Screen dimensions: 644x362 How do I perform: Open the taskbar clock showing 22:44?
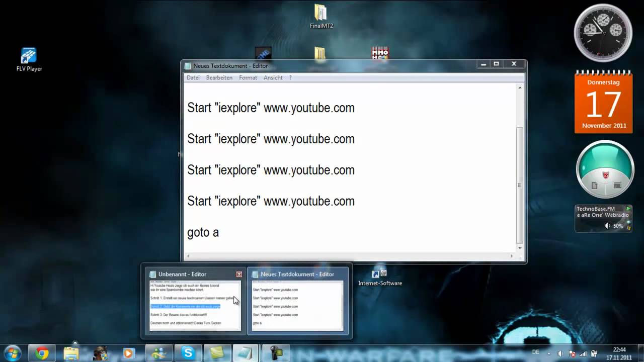[619, 353]
